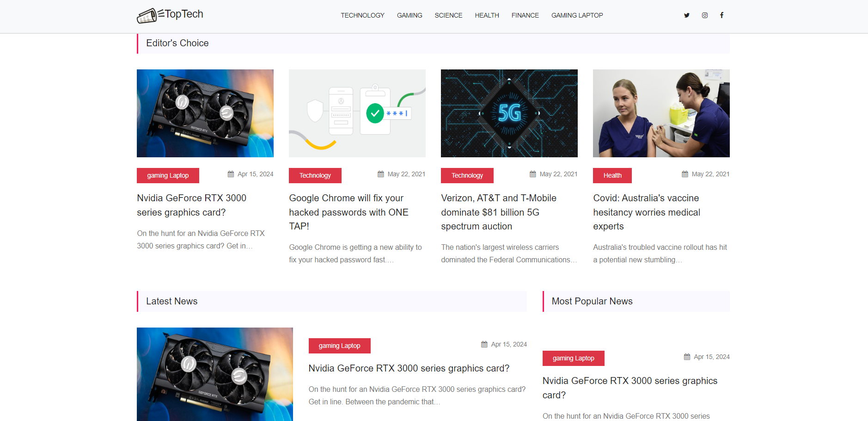Open the Instagram social icon
Screen dimensions: 868x421
click(704, 15)
